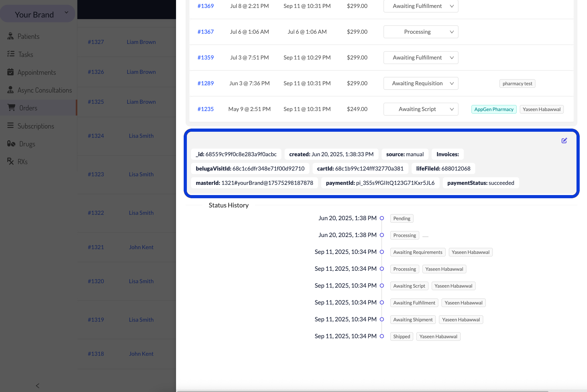Click the Patients icon in sidebar
Screen dimensions: 587x392
click(11, 36)
